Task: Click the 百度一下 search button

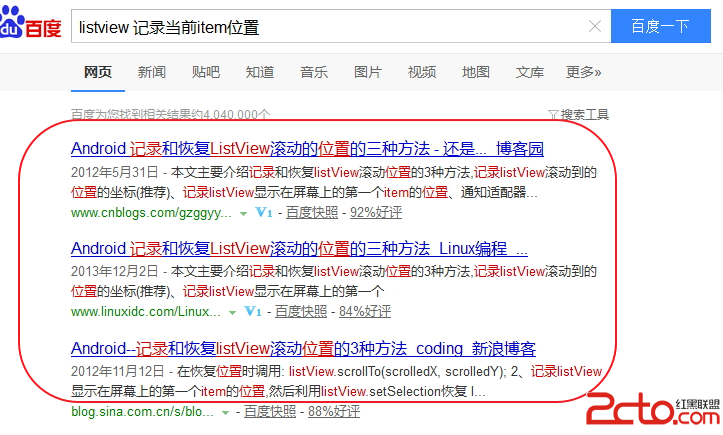Action: (660, 26)
